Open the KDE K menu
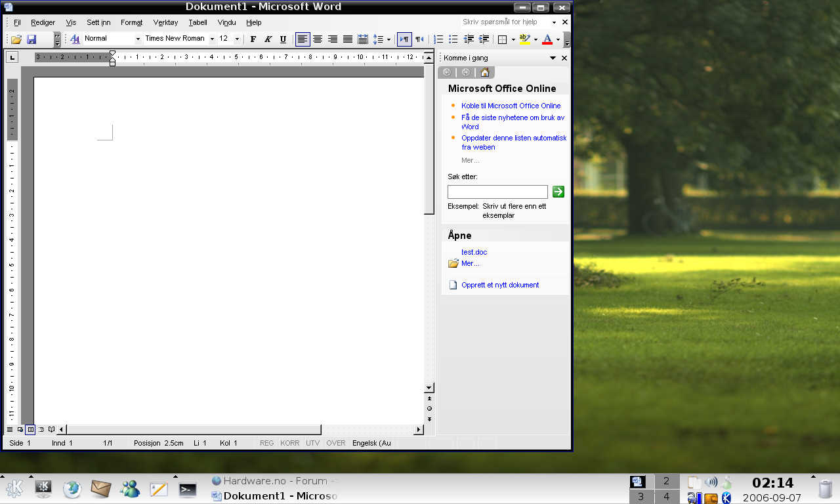Screen dimensions: 840x504 click(x=14, y=489)
